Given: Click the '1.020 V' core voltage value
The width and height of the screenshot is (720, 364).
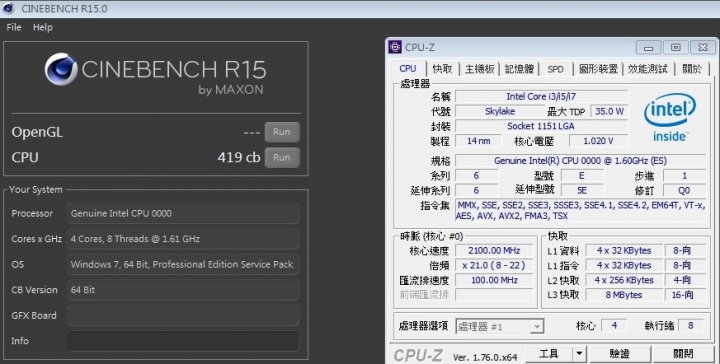Looking at the screenshot, I should pyautogui.click(x=598, y=141).
